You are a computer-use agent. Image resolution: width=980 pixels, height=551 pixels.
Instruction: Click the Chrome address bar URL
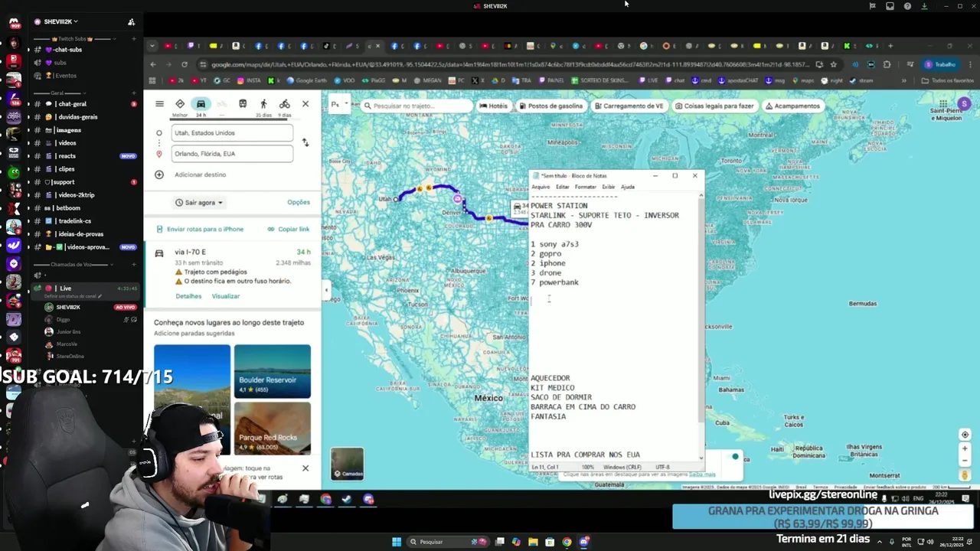[x=509, y=64]
